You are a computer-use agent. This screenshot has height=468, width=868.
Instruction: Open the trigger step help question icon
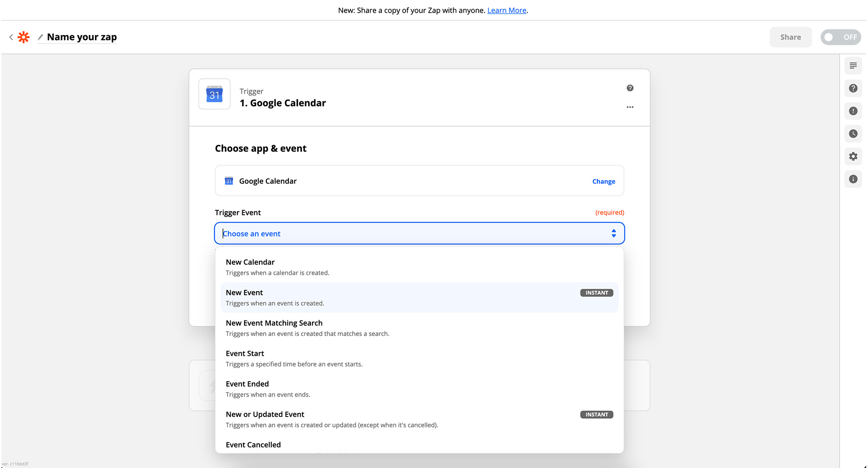click(x=630, y=88)
